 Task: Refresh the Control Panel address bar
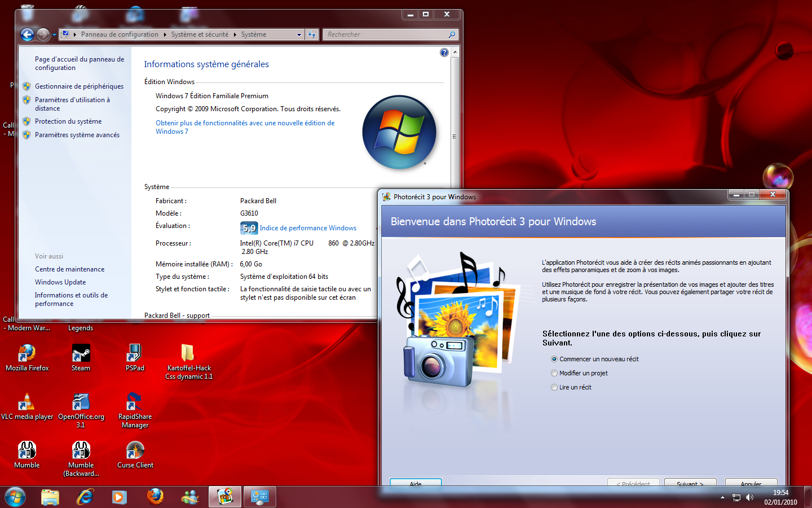coord(312,34)
